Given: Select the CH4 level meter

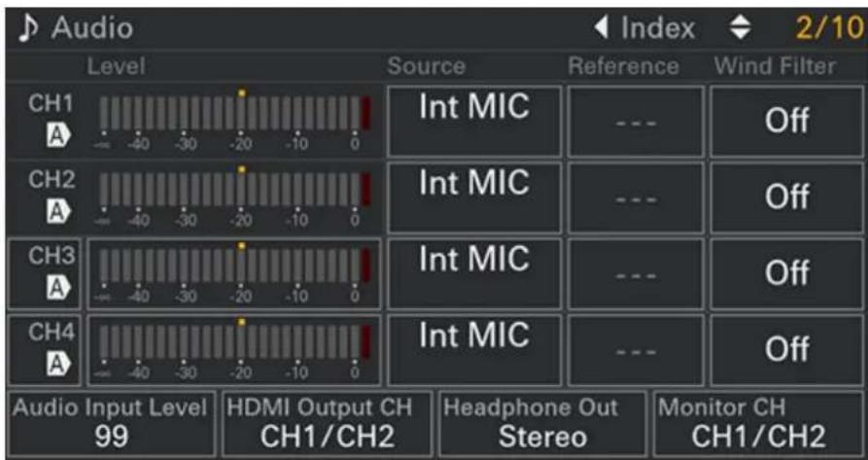Looking at the screenshot, I should [x=234, y=350].
